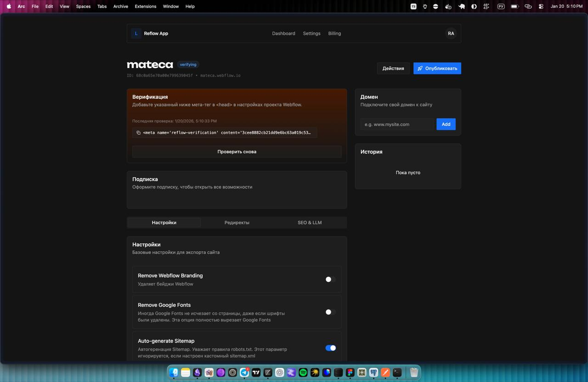
Task: Open Terminal from the dock
Action: click(x=397, y=372)
